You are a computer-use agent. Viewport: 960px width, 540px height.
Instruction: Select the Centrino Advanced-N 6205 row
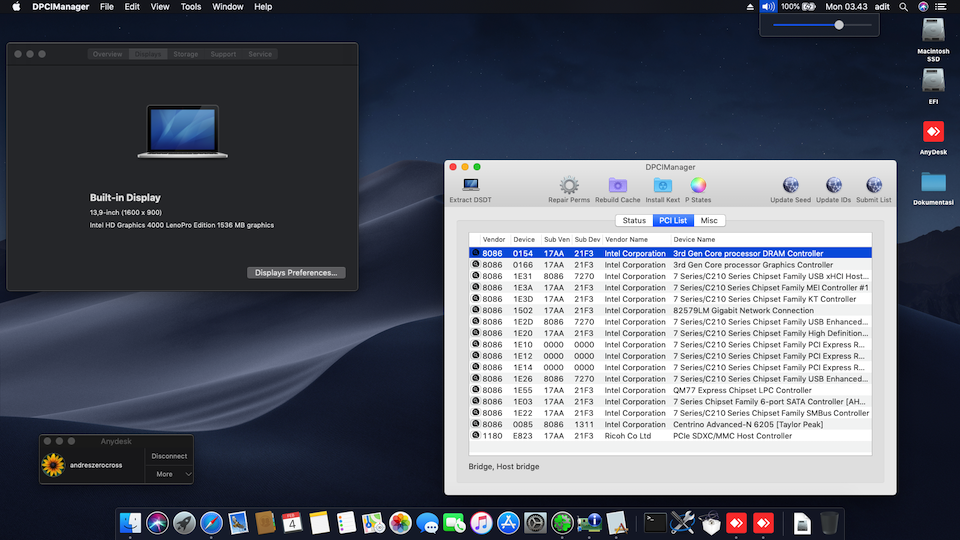[x=670, y=424]
